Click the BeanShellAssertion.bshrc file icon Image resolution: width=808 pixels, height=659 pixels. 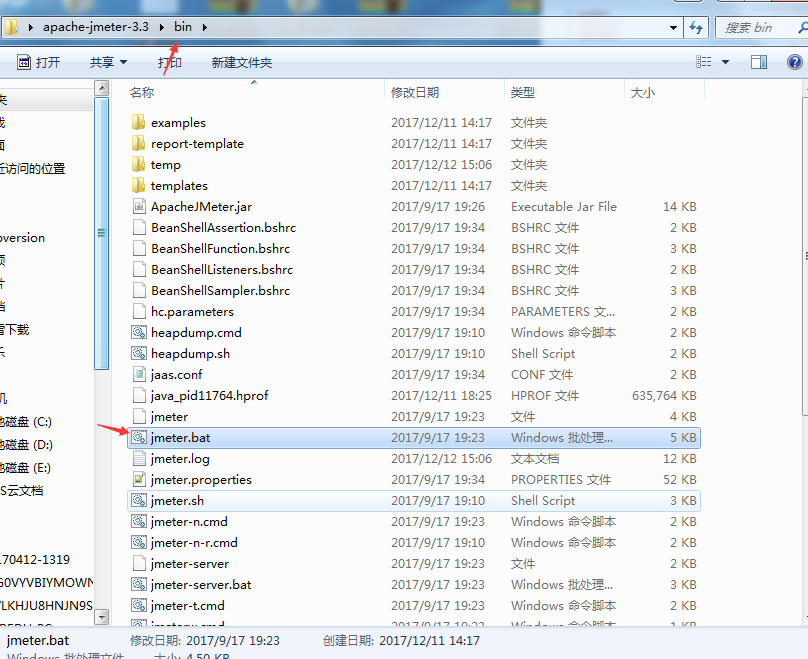pos(139,227)
